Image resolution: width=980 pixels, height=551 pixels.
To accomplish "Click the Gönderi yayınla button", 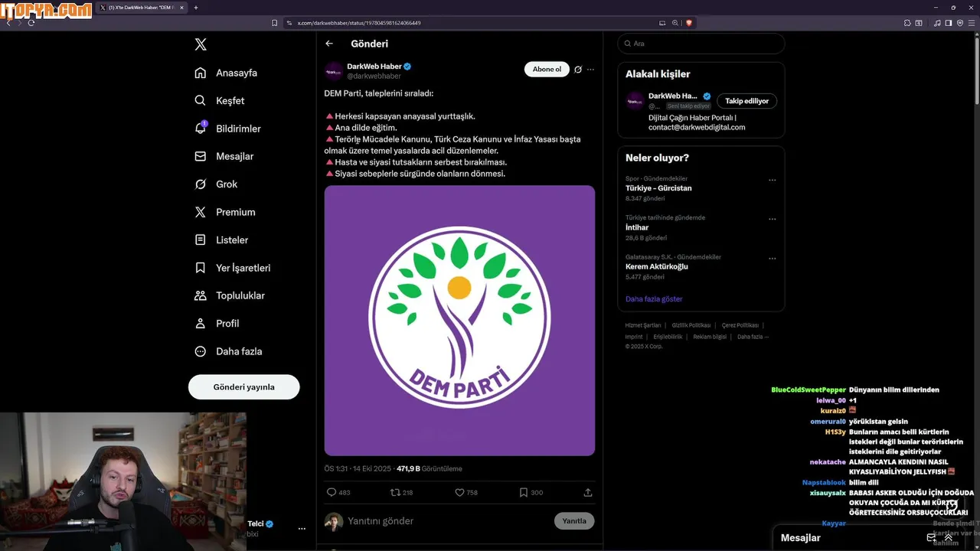I will [x=243, y=387].
